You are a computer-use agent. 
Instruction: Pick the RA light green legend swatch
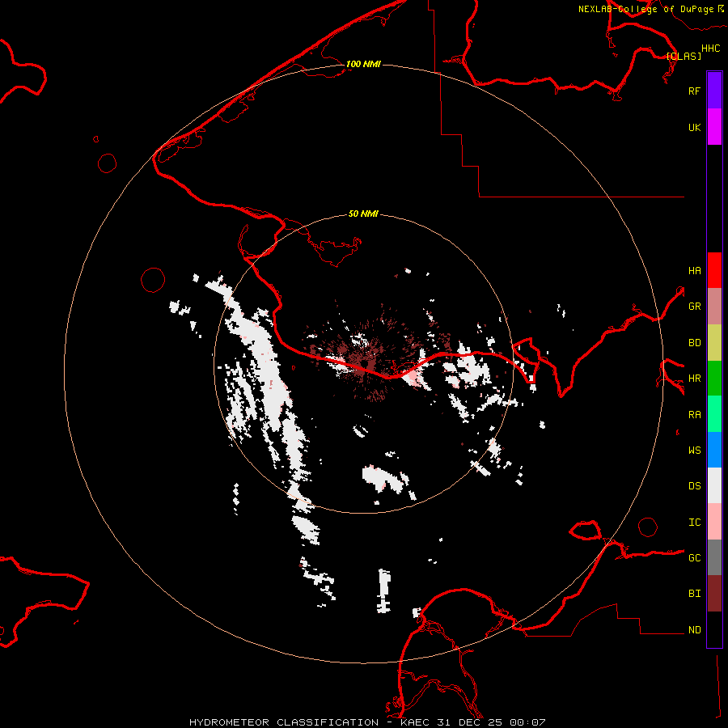[714, 414]
